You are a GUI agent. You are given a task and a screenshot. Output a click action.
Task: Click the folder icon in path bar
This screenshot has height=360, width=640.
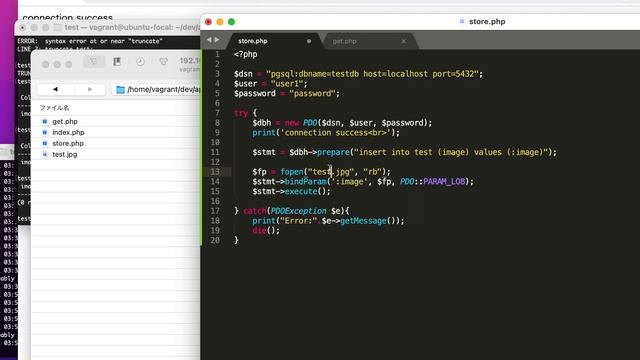(x=120, y=90)
